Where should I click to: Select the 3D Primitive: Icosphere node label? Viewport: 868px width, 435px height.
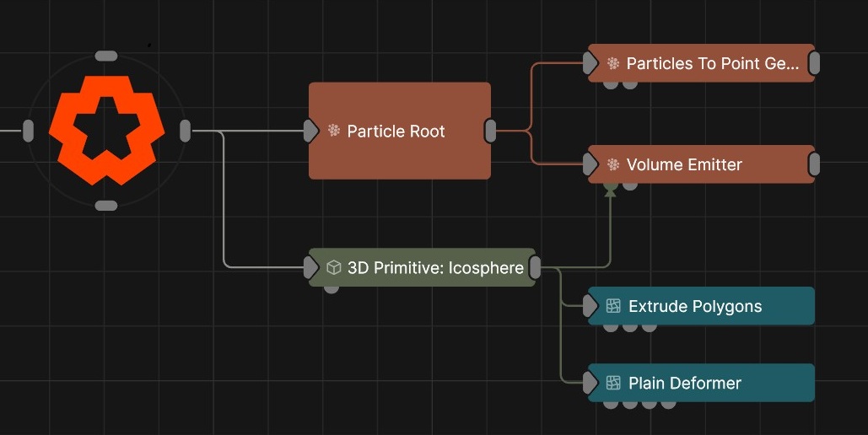coord(435,268)
